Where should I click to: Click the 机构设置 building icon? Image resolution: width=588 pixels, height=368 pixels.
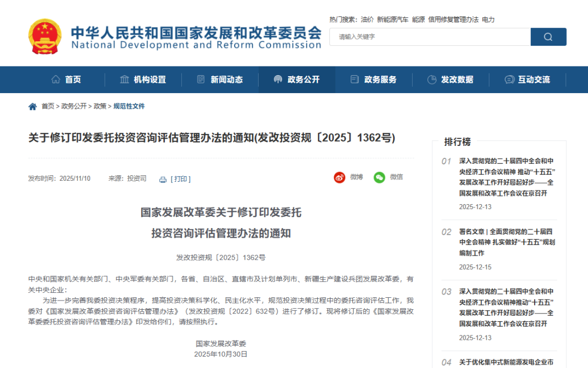coord(125,79)
